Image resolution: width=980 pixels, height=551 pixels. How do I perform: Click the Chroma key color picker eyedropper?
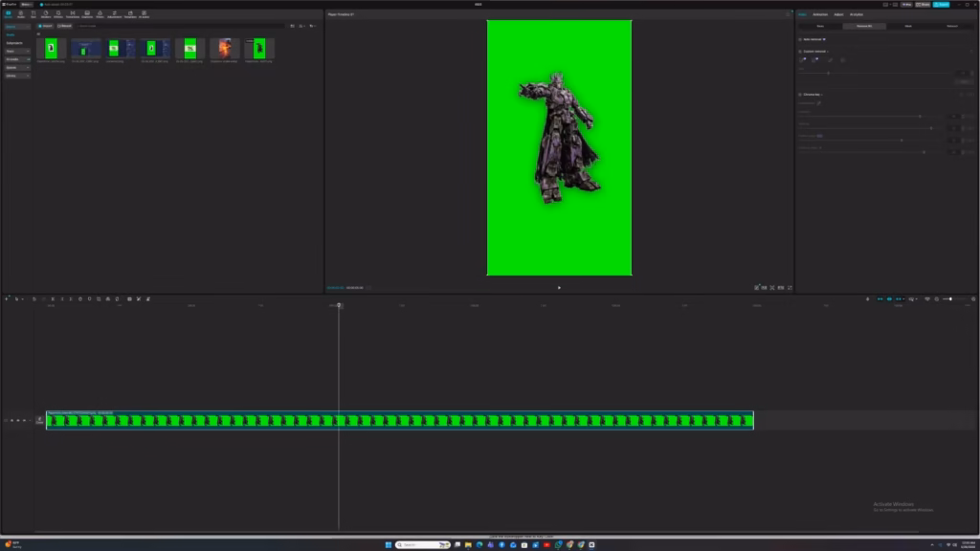[819, 103]
